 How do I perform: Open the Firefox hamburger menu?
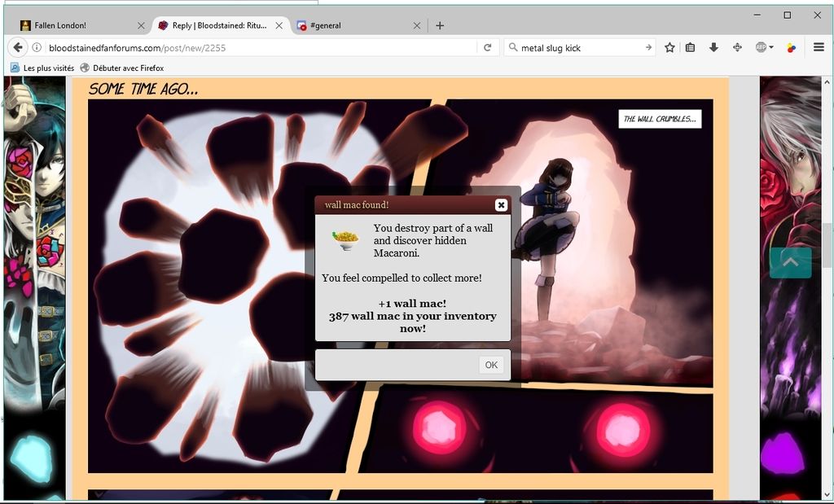point(819,47)
